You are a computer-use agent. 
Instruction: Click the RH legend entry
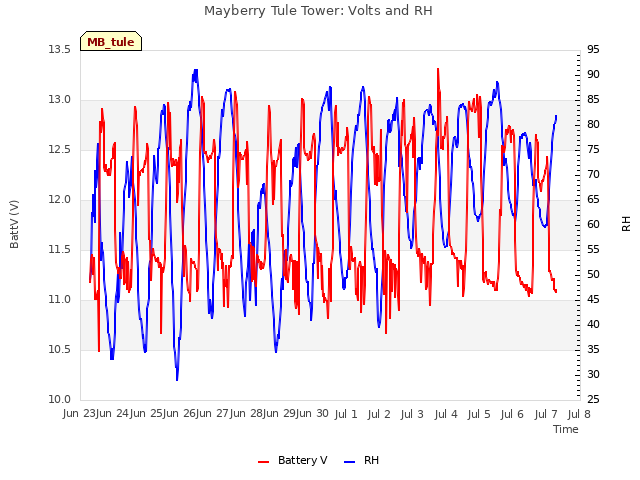pyautogui.click(x=362, y=460)
